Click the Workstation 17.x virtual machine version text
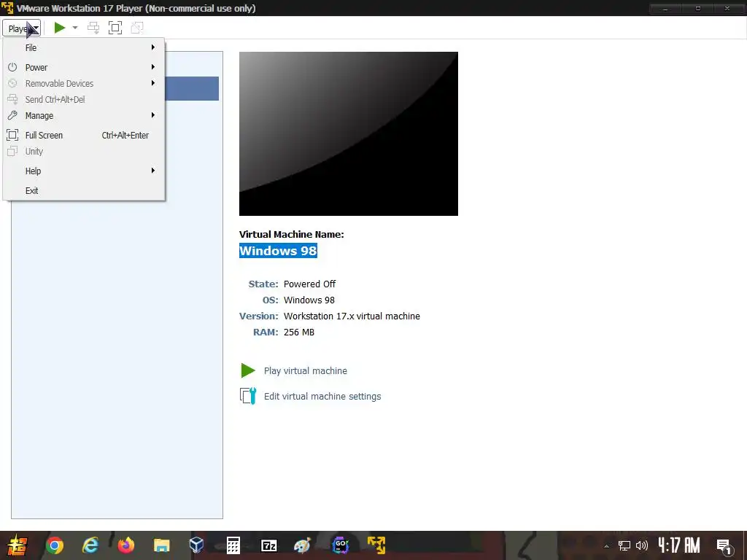Image resolution: width=747 pixels, height=560 pixels. [x=352, y=316]
